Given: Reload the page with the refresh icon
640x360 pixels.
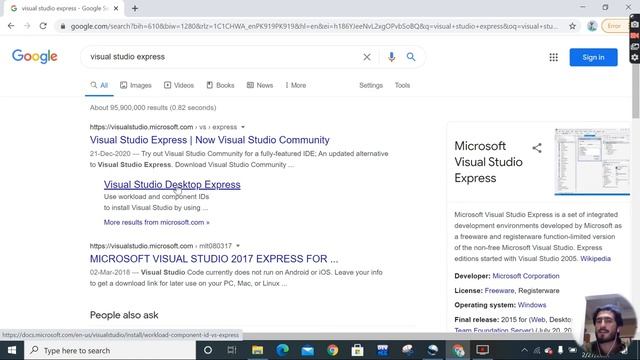Looking at the screenshot, I should [x=43, y=26].
